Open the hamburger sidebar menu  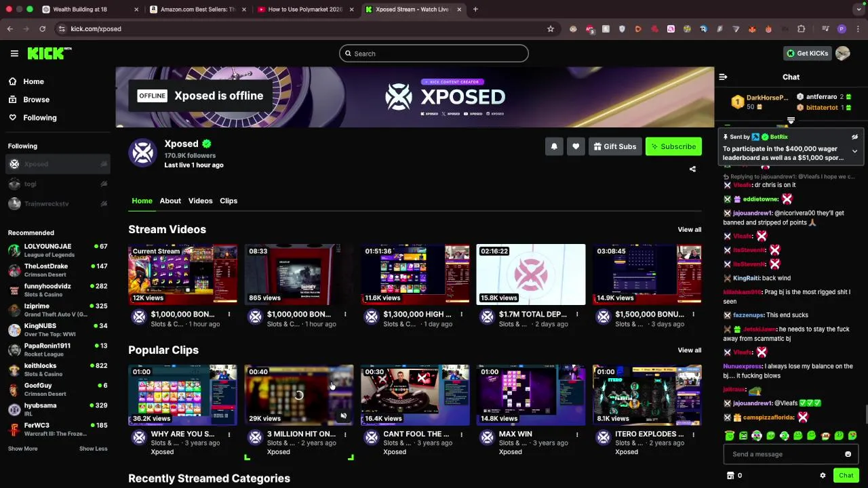14,54
